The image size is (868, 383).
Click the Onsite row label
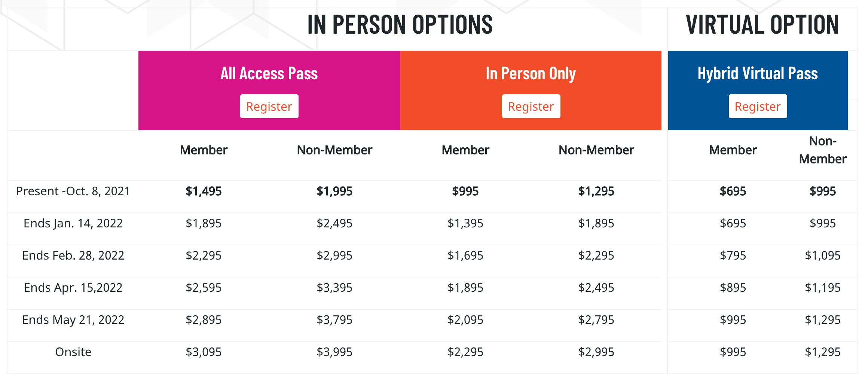73,352
